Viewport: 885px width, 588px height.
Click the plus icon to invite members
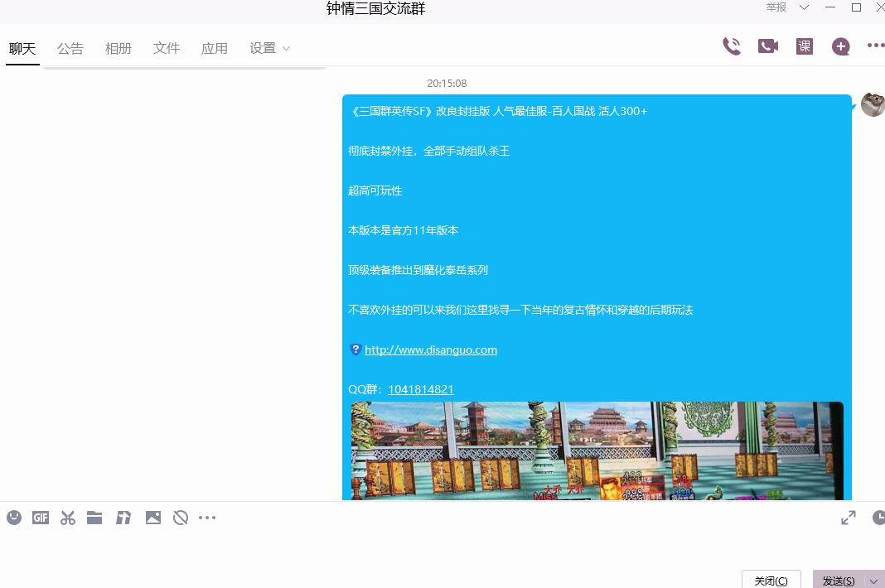click(840, 46)
